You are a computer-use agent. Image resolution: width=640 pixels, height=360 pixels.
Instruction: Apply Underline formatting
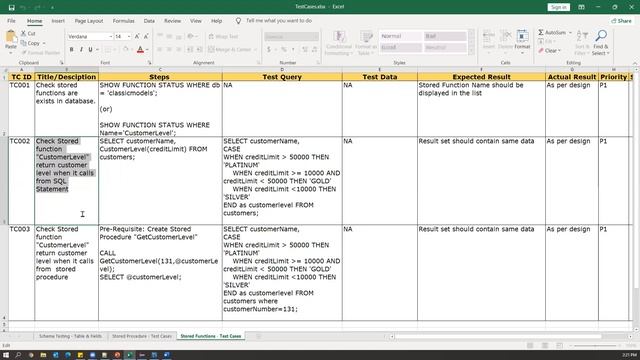click(x=90, y=49)
